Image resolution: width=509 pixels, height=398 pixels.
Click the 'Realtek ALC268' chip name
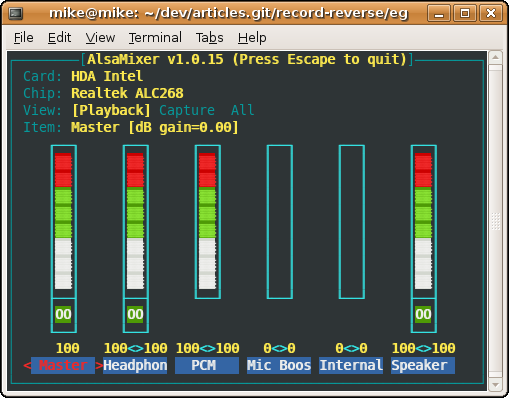(127, 93)
